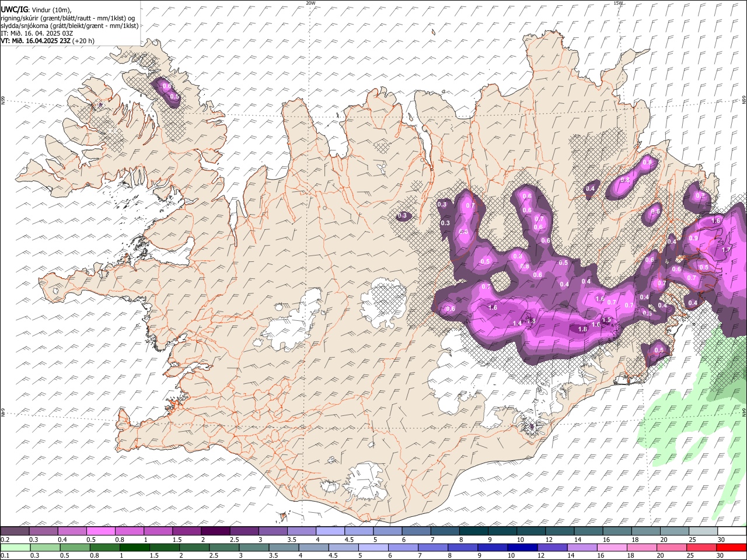Click the pale lavender swatch labeled 4 in upper legend
The width and height of the screenshot is (747, 560).
(329, 531)
